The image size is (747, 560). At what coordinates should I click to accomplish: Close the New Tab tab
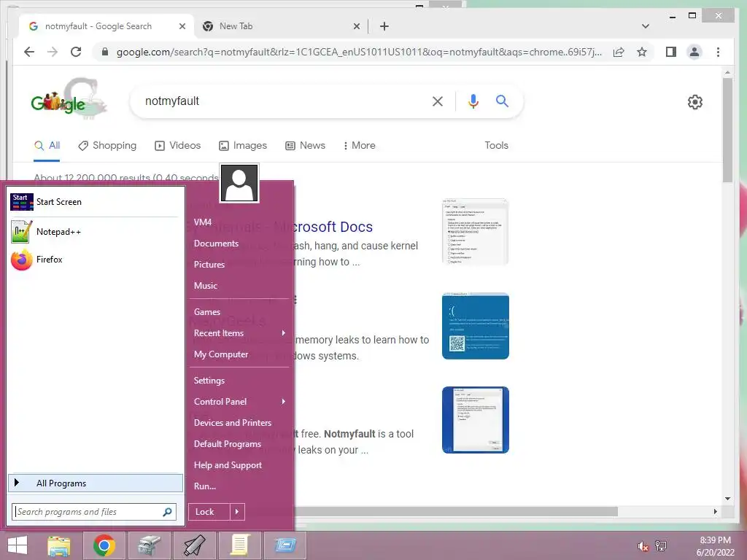tap(356, 26)
